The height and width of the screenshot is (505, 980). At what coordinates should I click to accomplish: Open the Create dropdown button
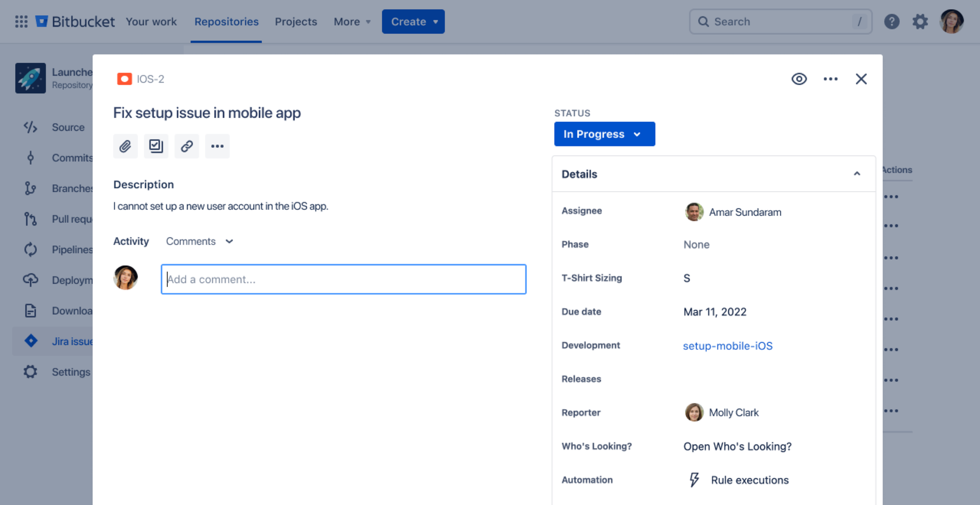413,21
